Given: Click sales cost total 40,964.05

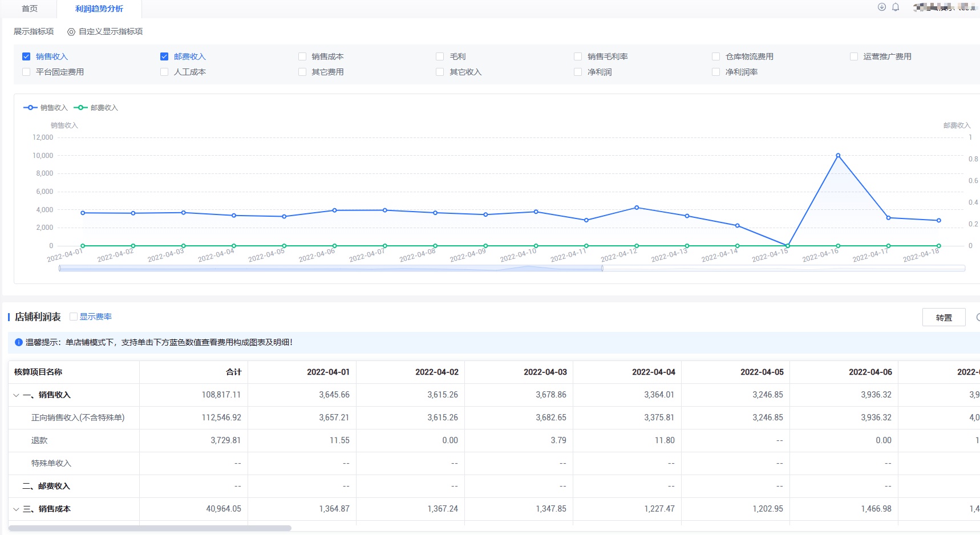Looking at the screenshot, I should [x=224, y=509].
